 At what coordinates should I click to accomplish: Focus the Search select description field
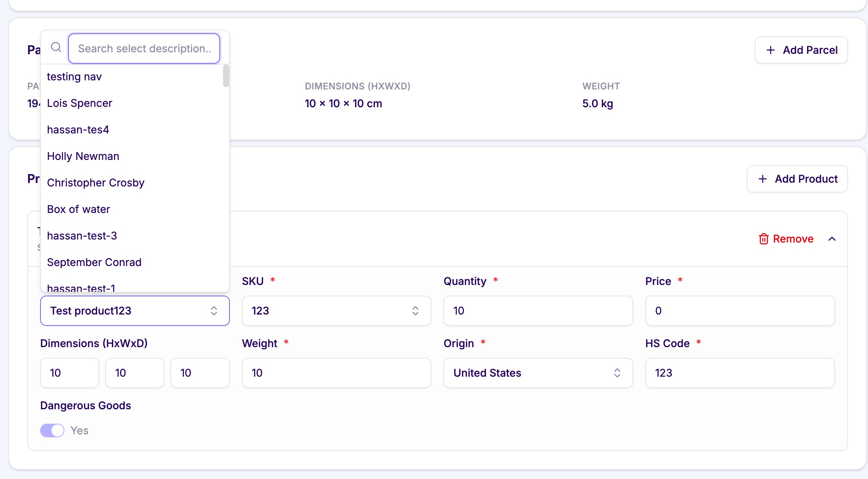tap(144, 49)
